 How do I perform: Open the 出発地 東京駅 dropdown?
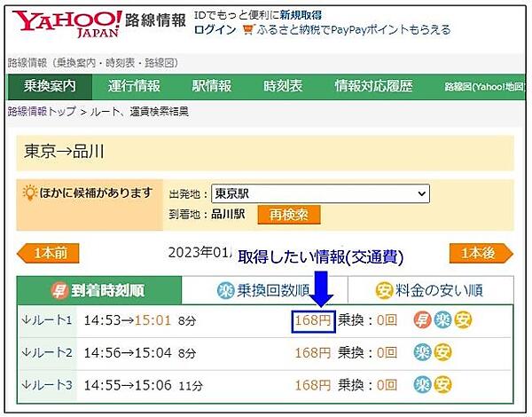(320, 193)
